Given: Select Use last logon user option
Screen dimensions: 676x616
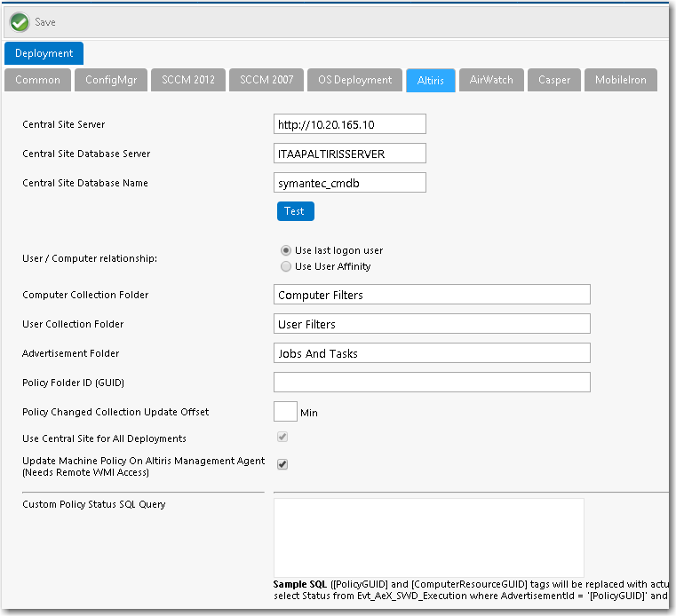Looking at the screenshot, I should point(285,250).
